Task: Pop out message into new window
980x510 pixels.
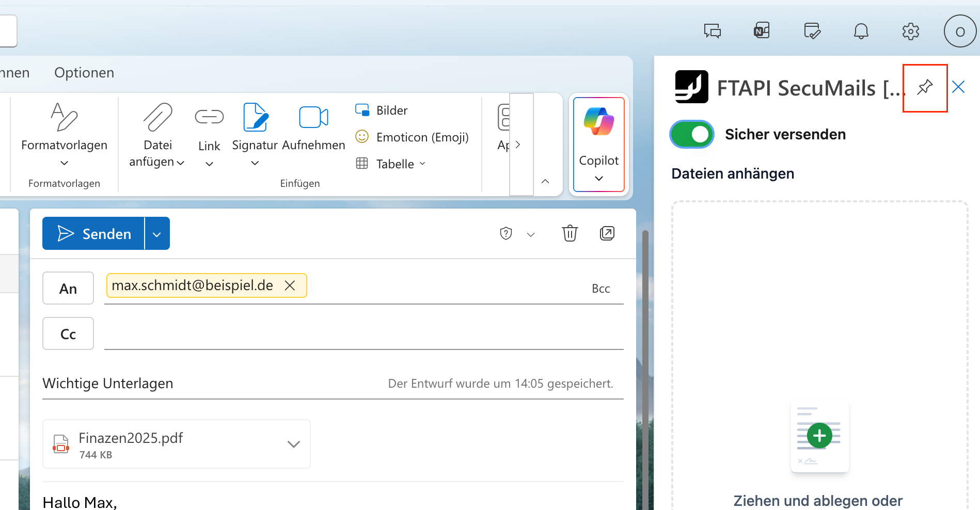Action: [607, 233]
